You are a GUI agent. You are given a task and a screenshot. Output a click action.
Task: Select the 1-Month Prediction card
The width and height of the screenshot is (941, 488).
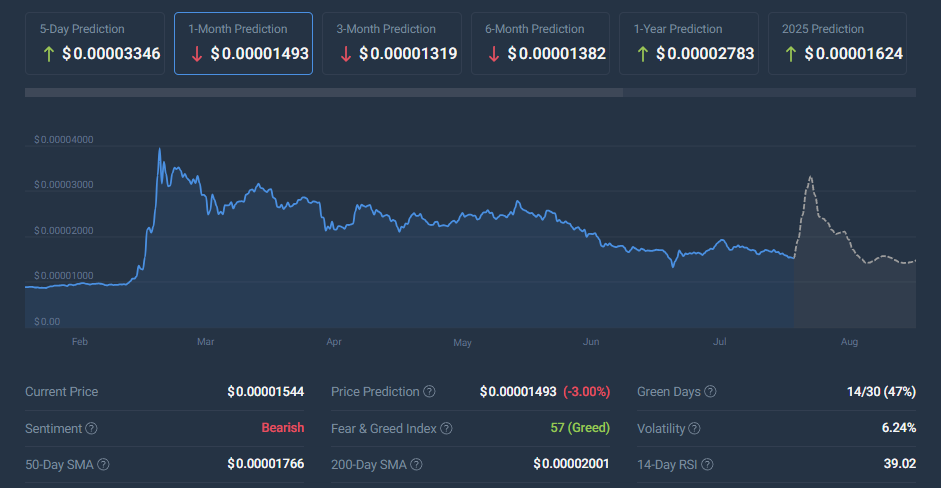tap(243, 43)
